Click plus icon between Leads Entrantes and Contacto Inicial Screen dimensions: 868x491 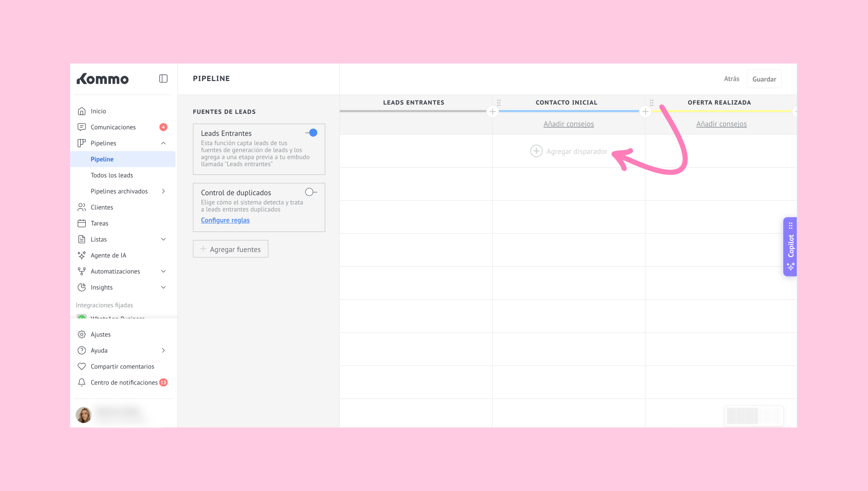point(492,112)
